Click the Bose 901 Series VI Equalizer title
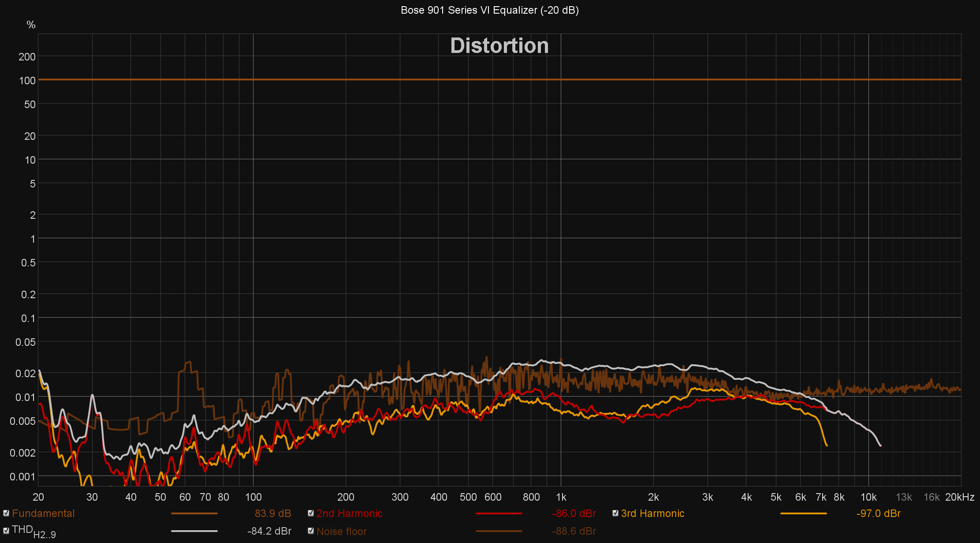This screenshot has width=980, height=543. 490,10
